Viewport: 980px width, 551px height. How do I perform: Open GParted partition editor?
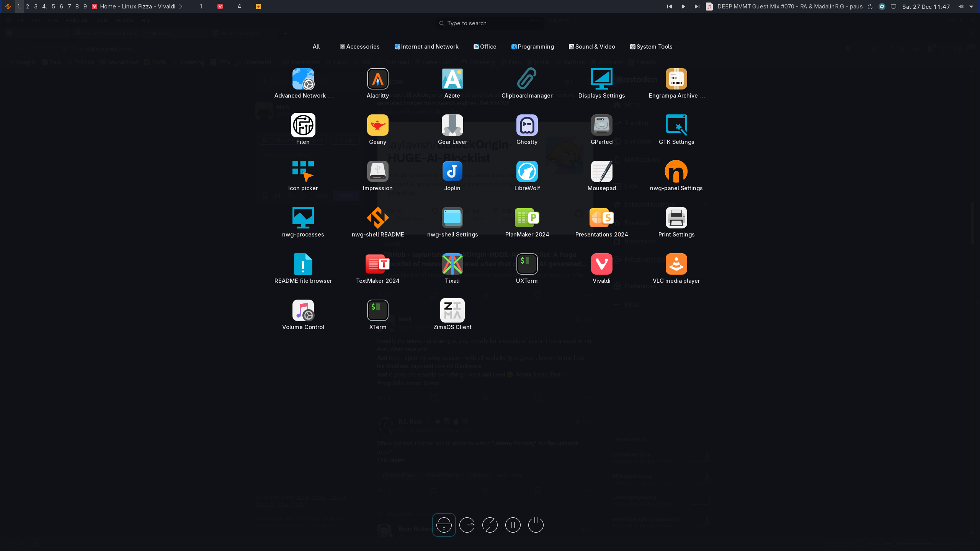(x=601, y=126)
